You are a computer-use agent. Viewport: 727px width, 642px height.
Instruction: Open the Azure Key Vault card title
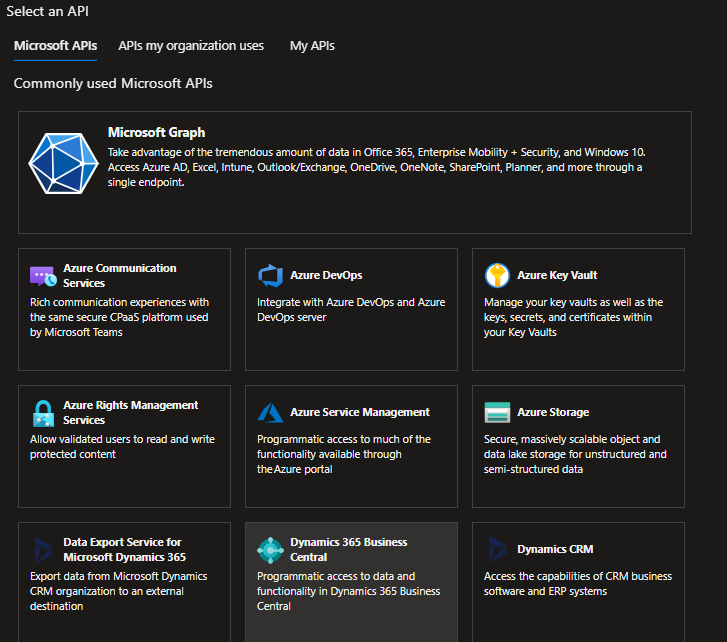(557, 275)
